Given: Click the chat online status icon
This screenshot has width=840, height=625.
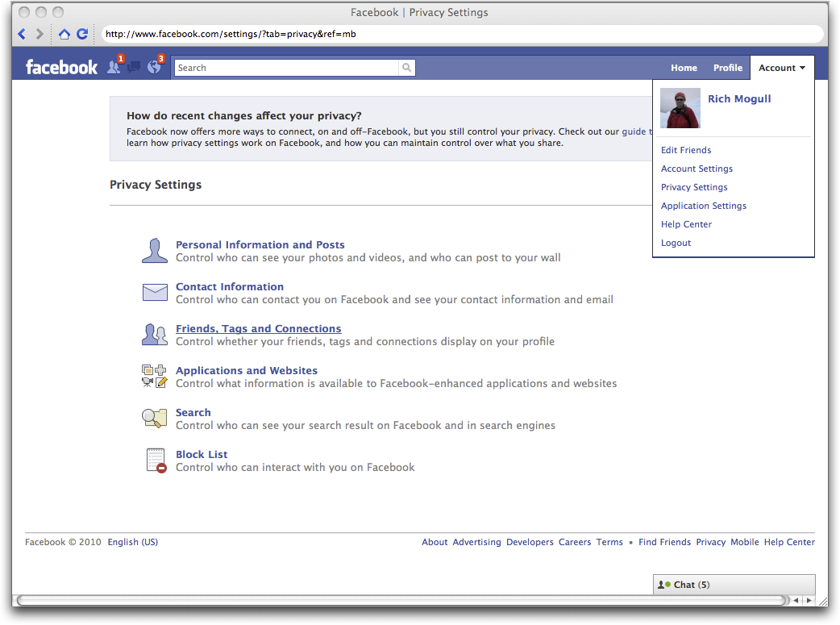Looking at the screenshot, I should pyautogui.click(x=664, y=585).
